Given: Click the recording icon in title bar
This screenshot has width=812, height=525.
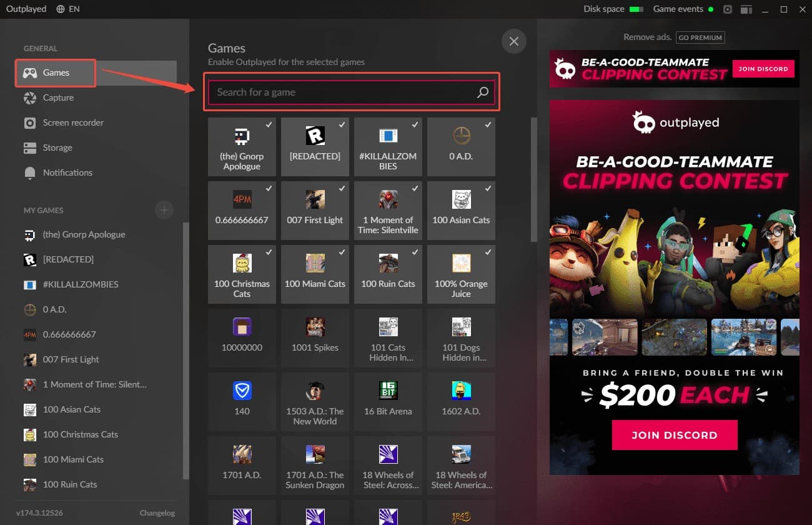Looking at the screenshot, I should pyautogui.click(x=728, y=9).
